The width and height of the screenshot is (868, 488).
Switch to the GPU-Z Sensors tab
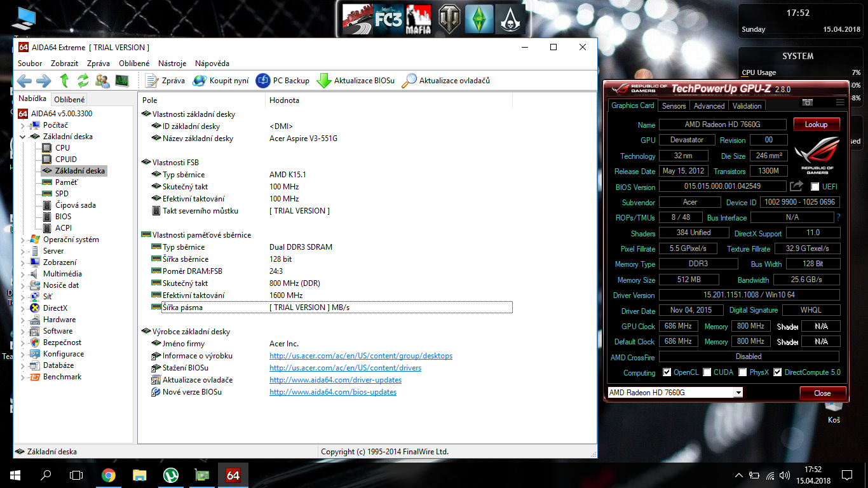point(674,106)
